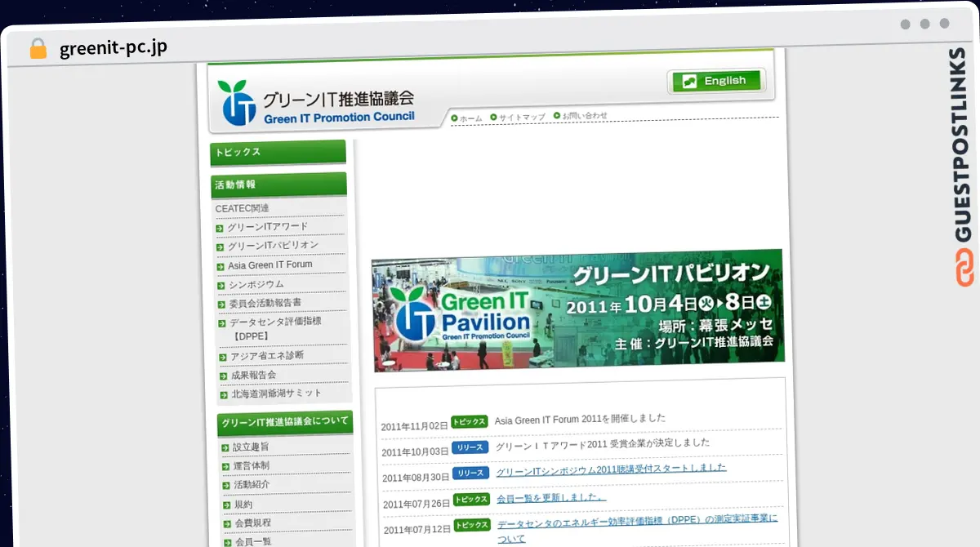
Task: Click the padlock icon beside the URL
Action: click(x=38, y=49)
